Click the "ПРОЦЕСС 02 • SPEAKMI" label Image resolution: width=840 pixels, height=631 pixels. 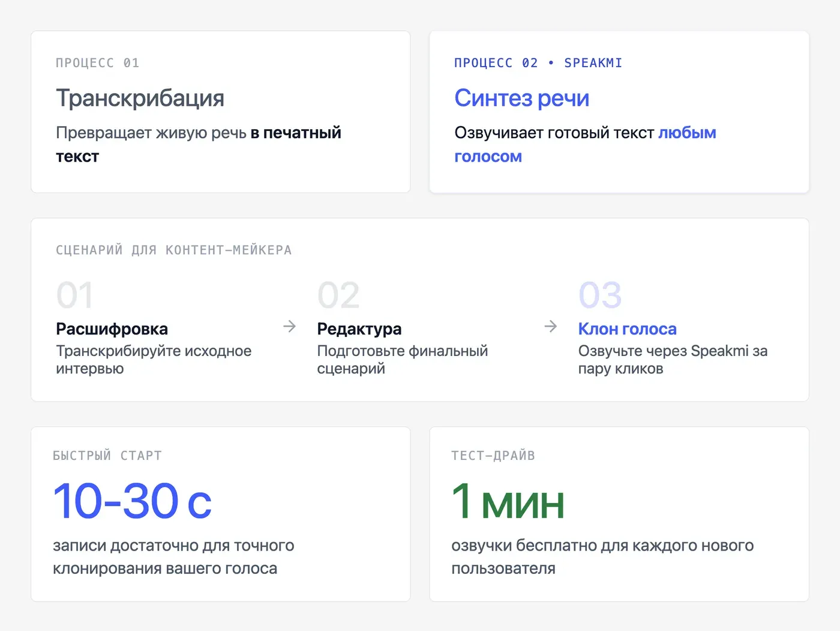pyautogui.click(x=538, y=63)
